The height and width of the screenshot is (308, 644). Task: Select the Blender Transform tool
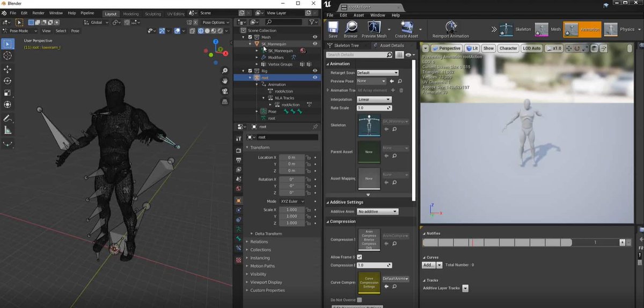pyautogui.click(x=8, y=104)
